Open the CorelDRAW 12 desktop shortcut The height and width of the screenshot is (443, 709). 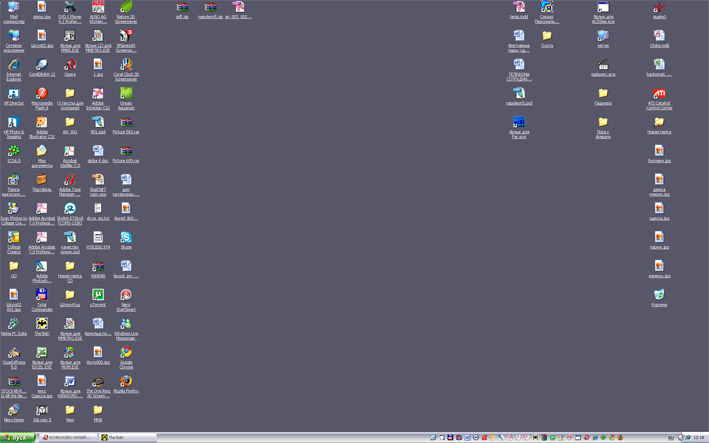(x=42, y=65)
